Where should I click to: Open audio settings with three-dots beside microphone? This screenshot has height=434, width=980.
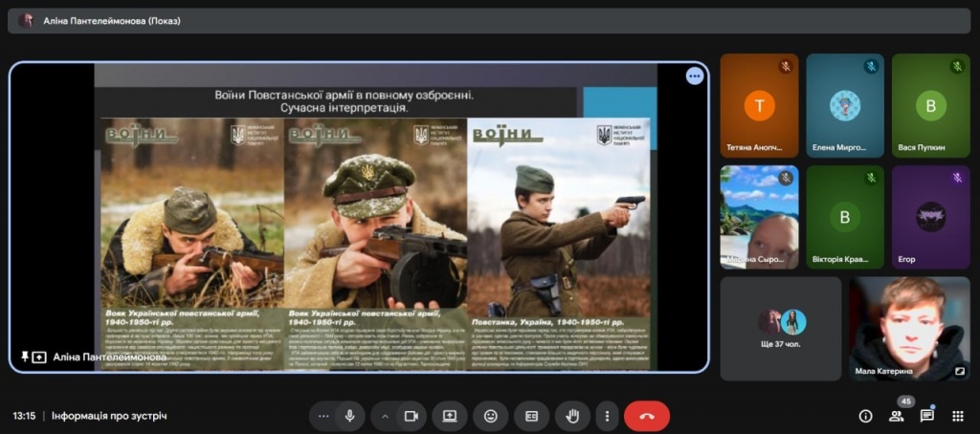(x=323, y=416)
